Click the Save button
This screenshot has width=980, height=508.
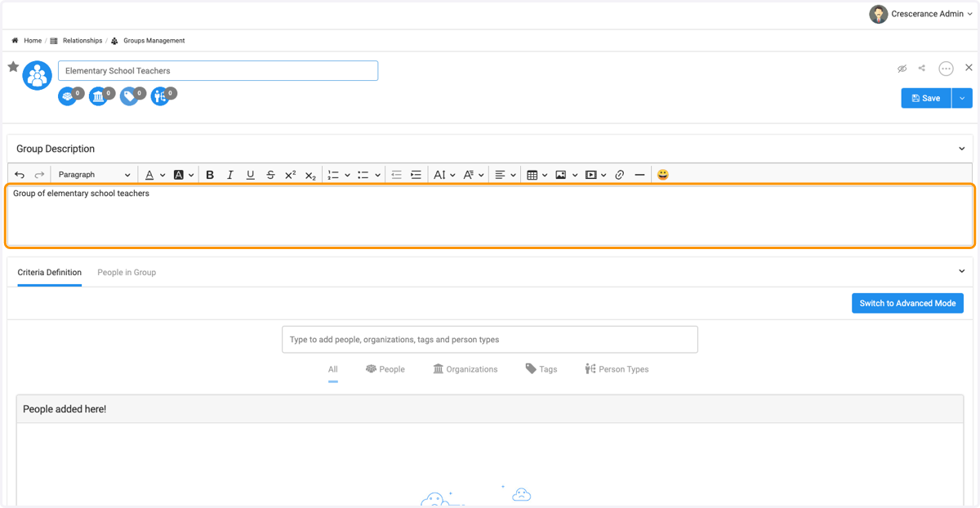point(926,98)
